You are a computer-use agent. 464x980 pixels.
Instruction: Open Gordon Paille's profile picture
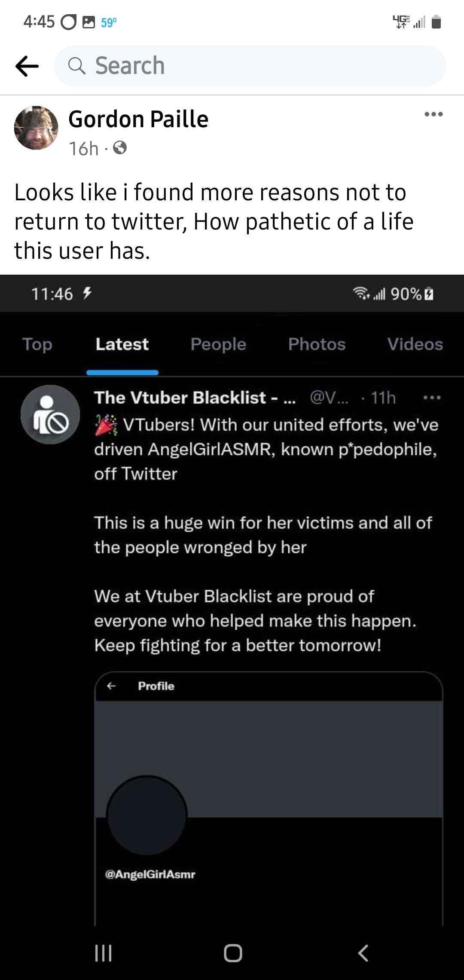(36, 128)
